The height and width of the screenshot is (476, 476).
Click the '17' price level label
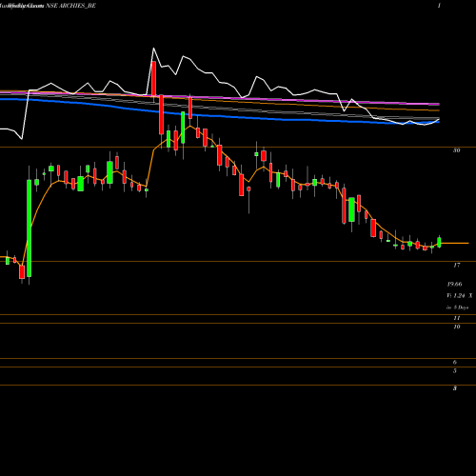[456, 265]
